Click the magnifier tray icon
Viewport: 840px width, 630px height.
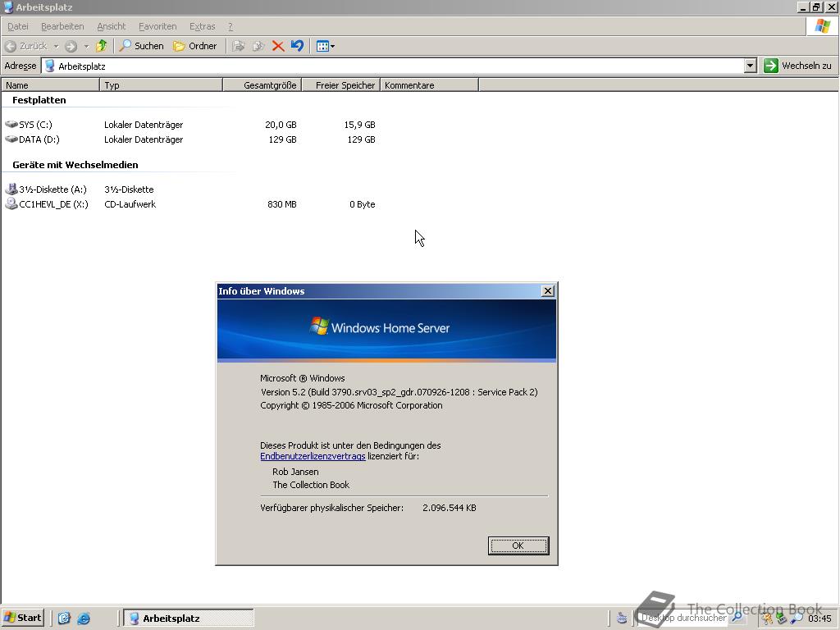click(796, 619)
